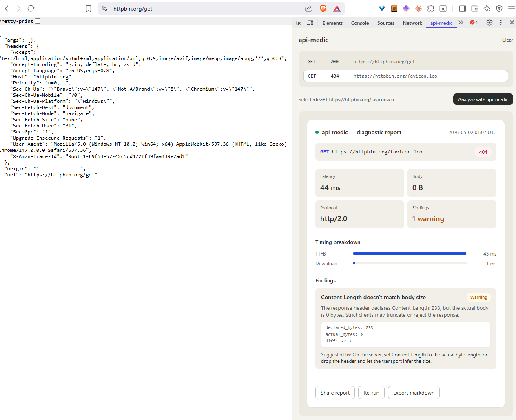Image resolution: width=516 pixels, height=420 pixels.
Task: Select the GET 200 httpbin.org/get request row
Action: click(x=406, y=62)
